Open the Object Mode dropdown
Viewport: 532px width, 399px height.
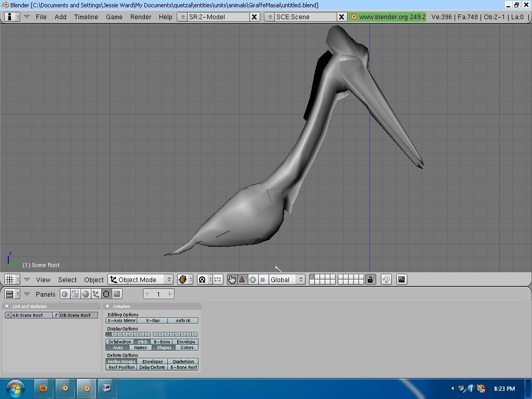click(140, 280)
